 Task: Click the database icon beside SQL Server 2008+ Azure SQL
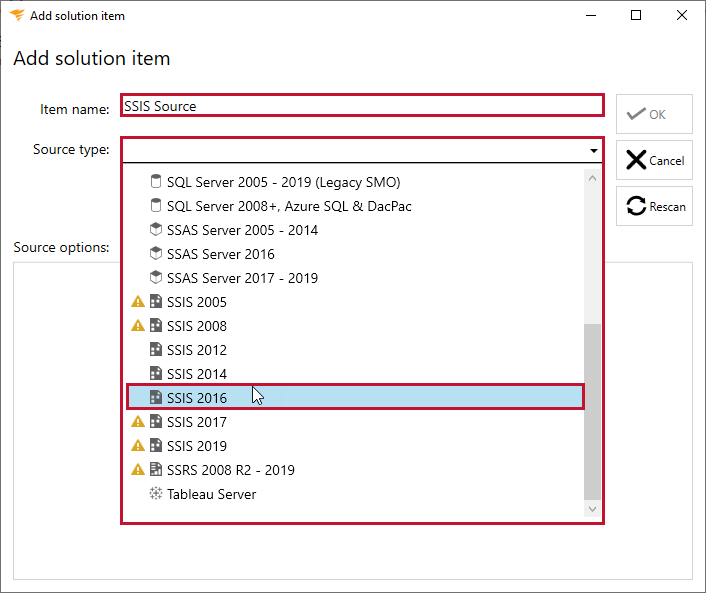pyautogui.click(x=155, y=206)
